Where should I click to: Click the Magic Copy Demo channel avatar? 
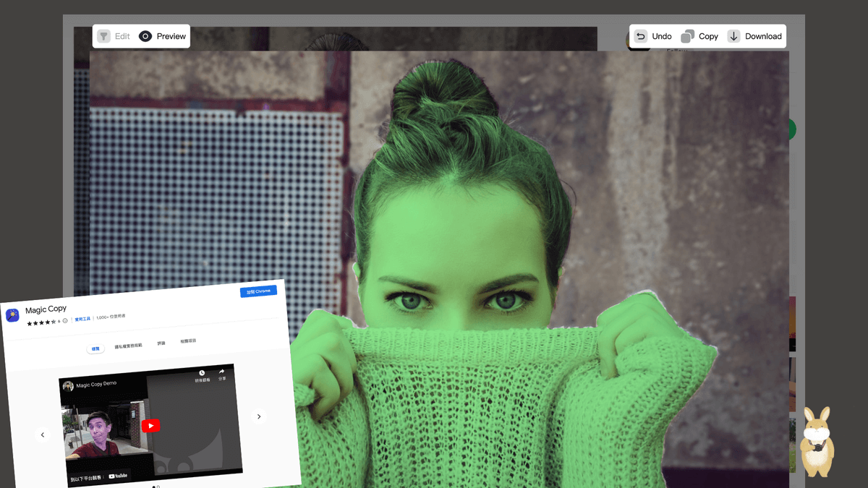[68, 387]
